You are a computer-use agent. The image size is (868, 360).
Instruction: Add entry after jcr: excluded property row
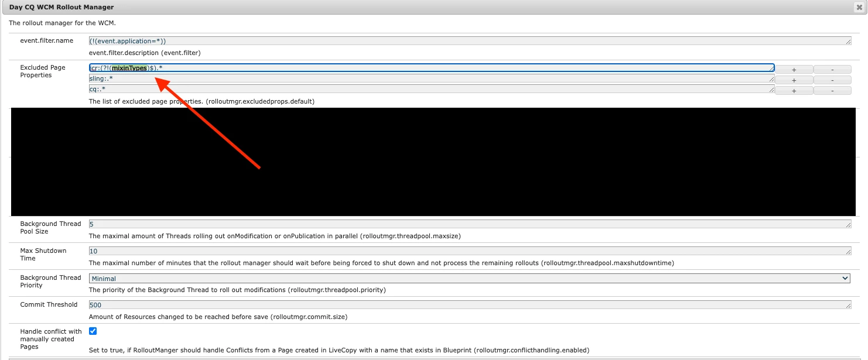pyautogui.click(x=794, y=70)
